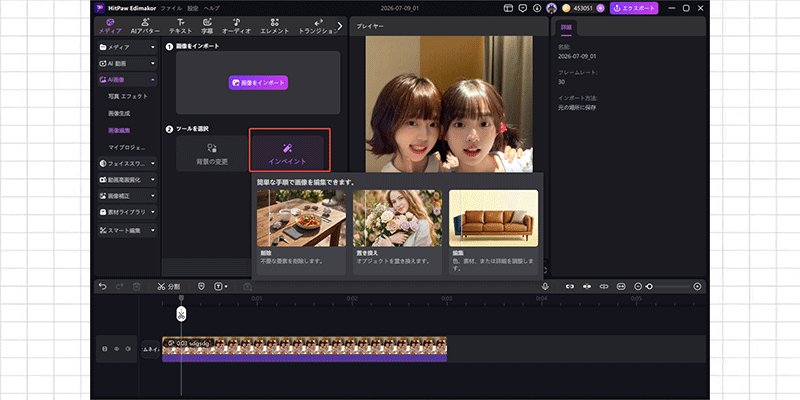Click the 削除 removal example thumbnail
The height and width of the screenshot is (400, 800).
(x=301, y=218)
